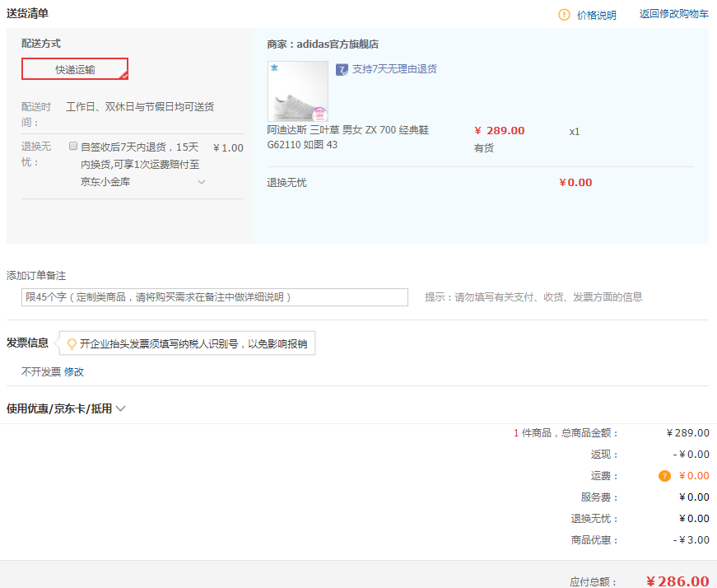Screen dimensions: 717x588
Task: Click the shoe price ¥289.00
Action: pos(500,130)
